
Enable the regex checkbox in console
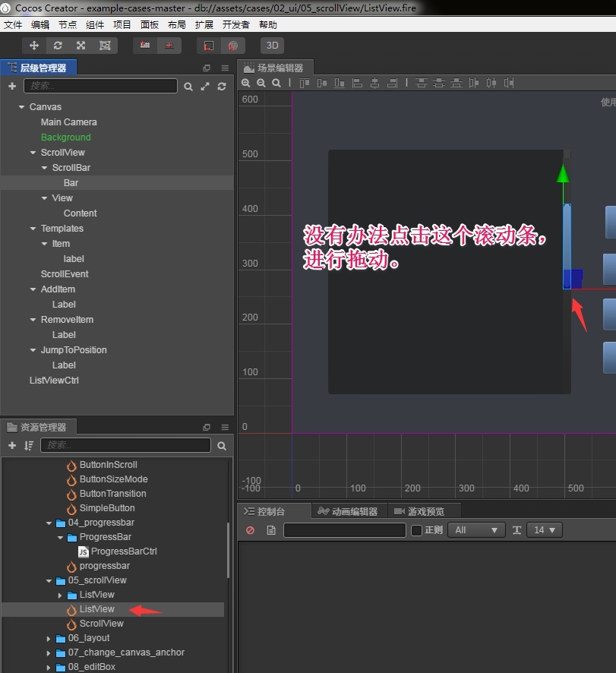[x=416, y=530]
